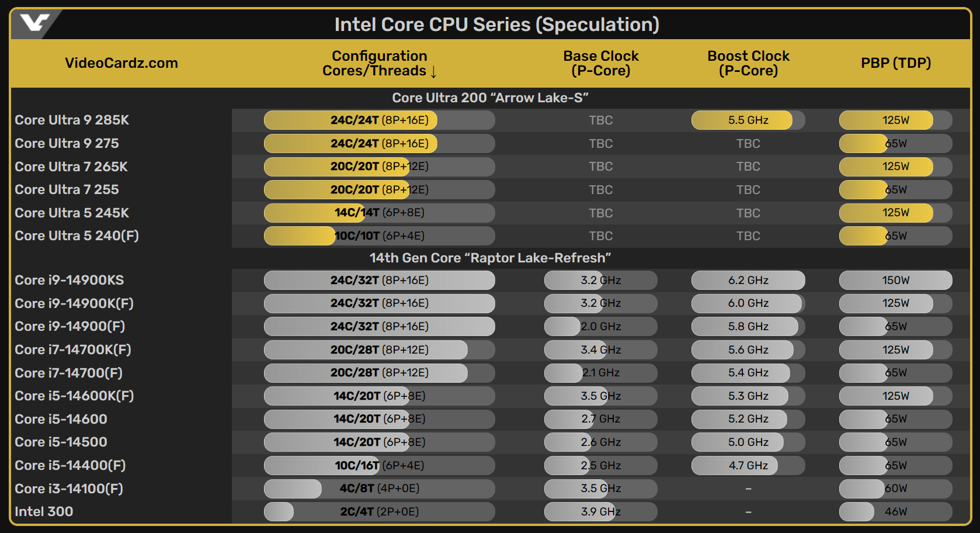Click the PBP (TDP) column header

coord(896,63)
